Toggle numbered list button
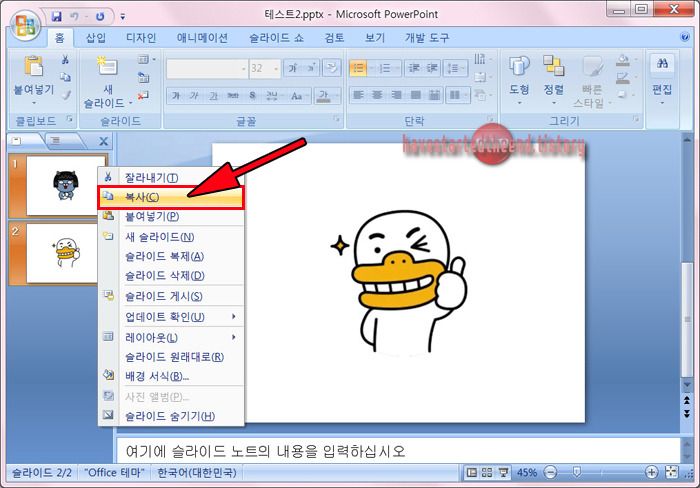Screen dimensions: 700x488 (385, 68)
